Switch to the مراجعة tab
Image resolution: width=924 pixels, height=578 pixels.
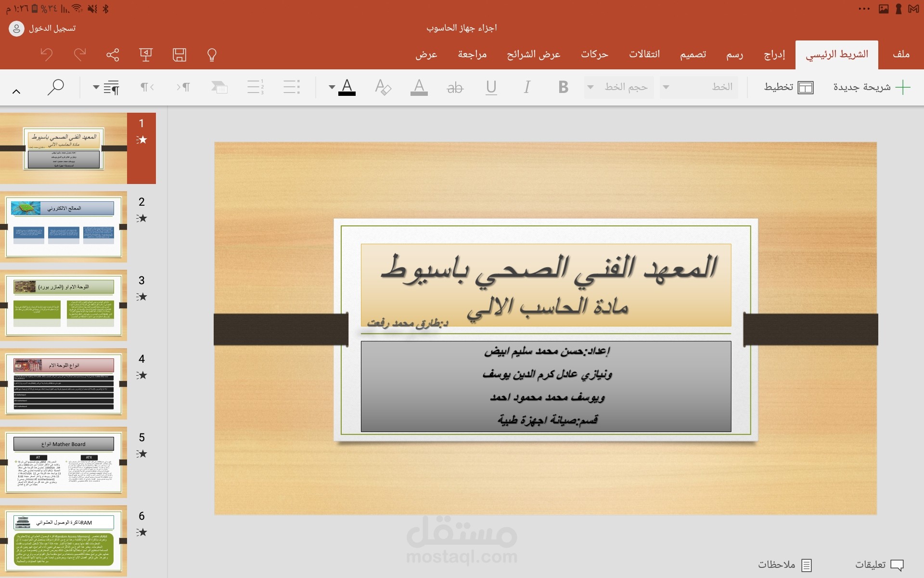click(x=472, y=54)
